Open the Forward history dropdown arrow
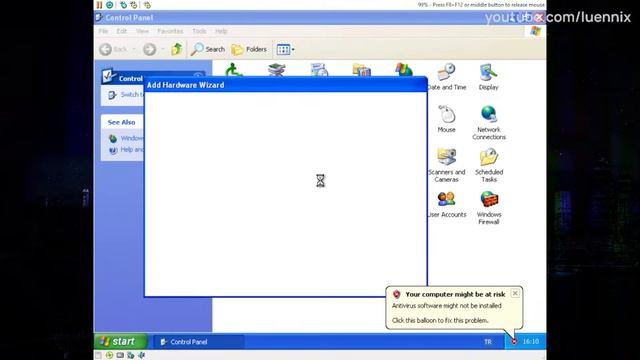Screen dimensions: 640x360 coord(162,49)
